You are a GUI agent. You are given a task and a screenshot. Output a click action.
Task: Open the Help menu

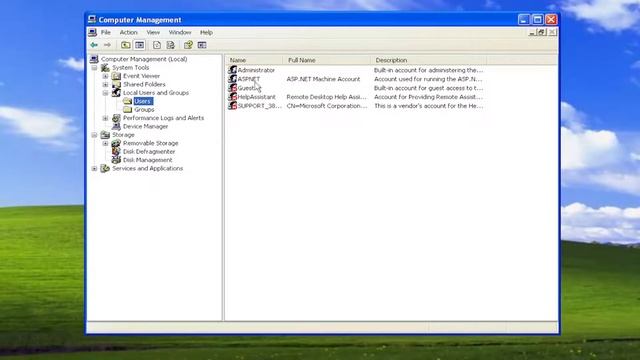206,32
